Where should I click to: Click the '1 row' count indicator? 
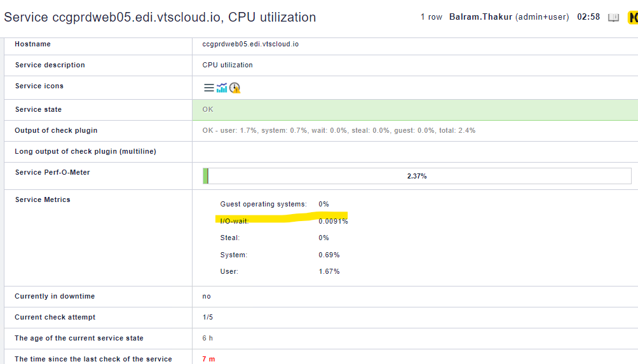coord(431,17)
